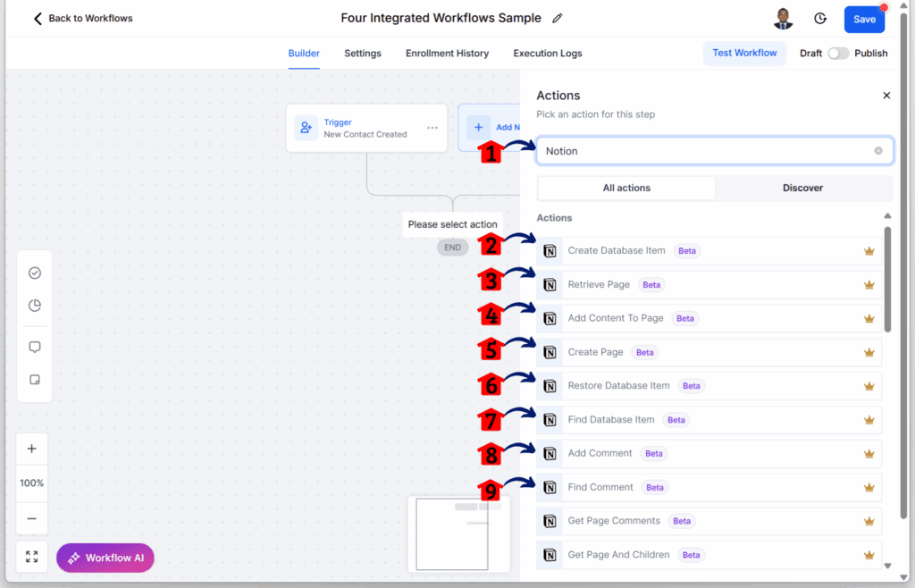Select the Find Comment action
The width and height of the screenshot is (915, 588).
709,488
